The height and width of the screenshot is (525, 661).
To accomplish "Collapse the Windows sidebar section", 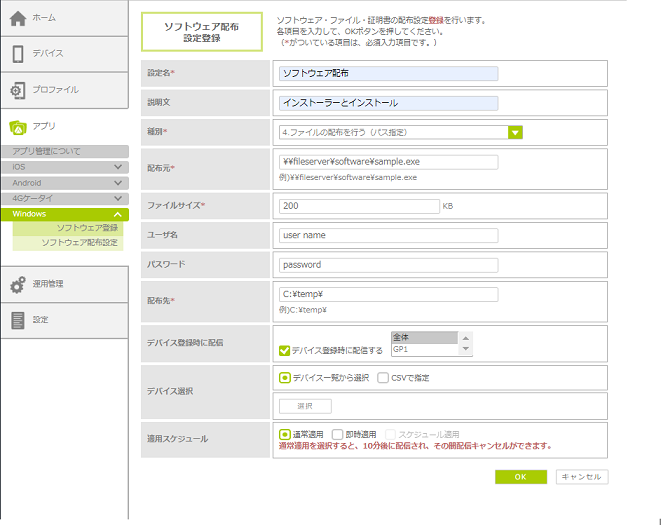I will coord(118,214).
